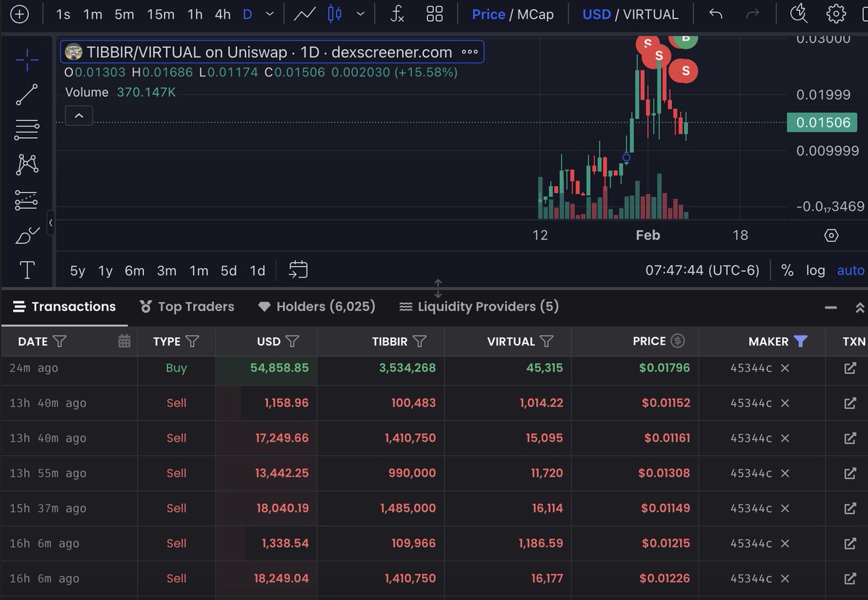Switch quote currency to USD
868x600 pixels.
pos(596,14)
